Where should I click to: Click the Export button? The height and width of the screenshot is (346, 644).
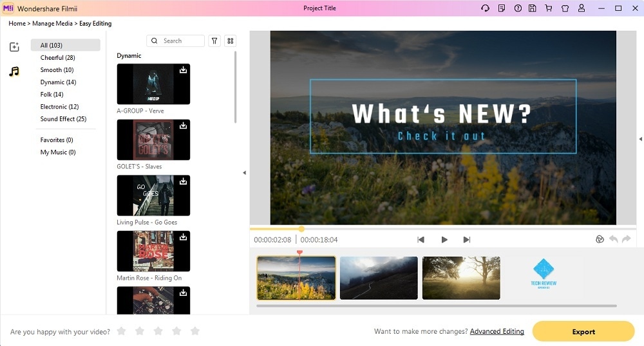583,332
